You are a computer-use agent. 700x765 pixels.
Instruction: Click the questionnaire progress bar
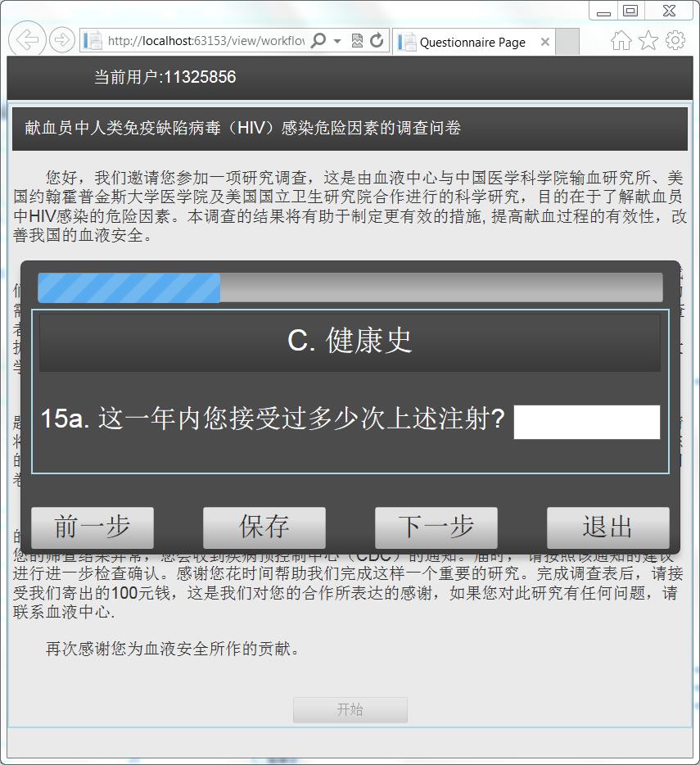pos(350,287)
